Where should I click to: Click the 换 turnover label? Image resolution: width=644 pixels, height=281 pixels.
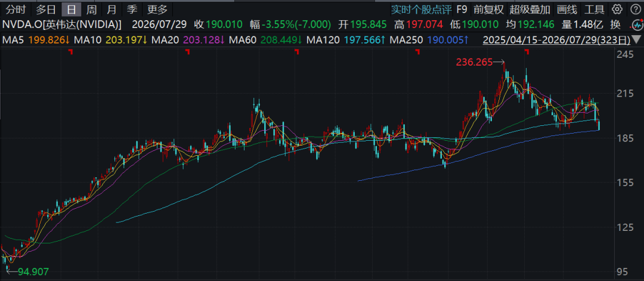tap(615, 24)
